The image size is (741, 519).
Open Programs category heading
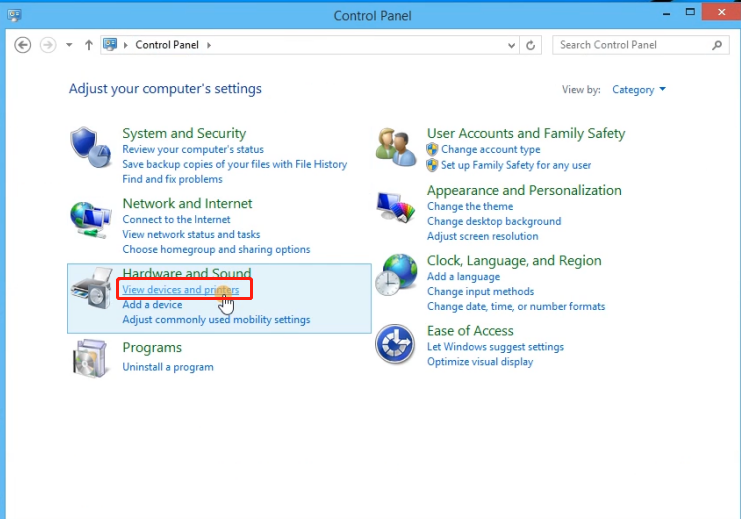pos(152,347)
